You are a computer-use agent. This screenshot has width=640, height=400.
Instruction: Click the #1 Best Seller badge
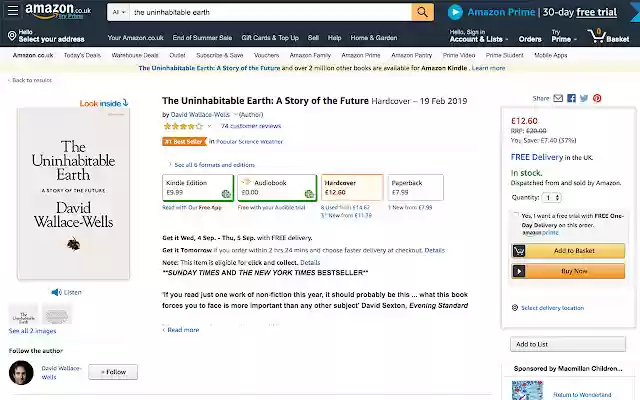point(184,142)
